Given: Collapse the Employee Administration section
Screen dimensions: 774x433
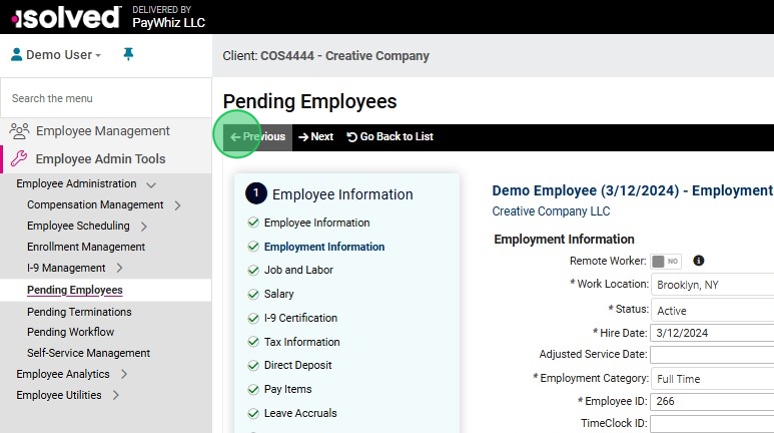Looking at the screenshot, I should [151, 184].
